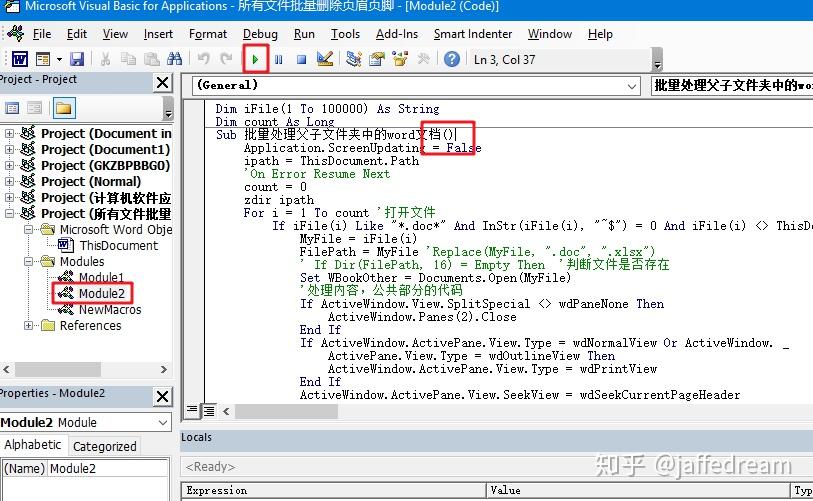
Task: Switch to Procedure View at the code pane's bottom
Action: (192, 411)
